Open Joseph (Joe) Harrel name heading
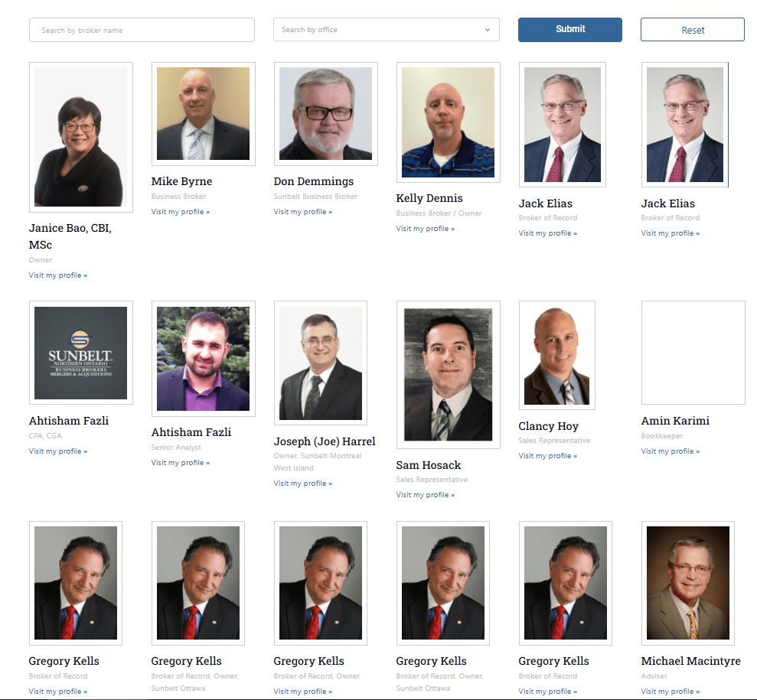 tap(325, 441)
